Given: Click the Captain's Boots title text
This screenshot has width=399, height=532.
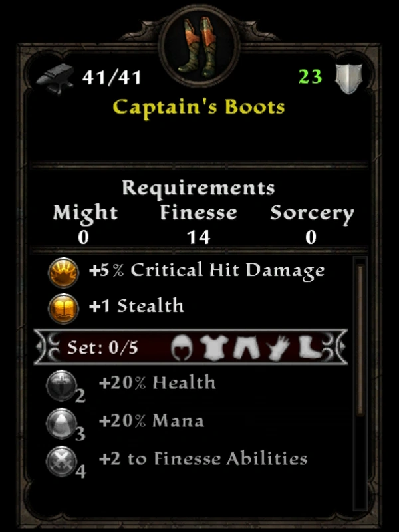Looking at the screenshot, I should pos(199,108).
